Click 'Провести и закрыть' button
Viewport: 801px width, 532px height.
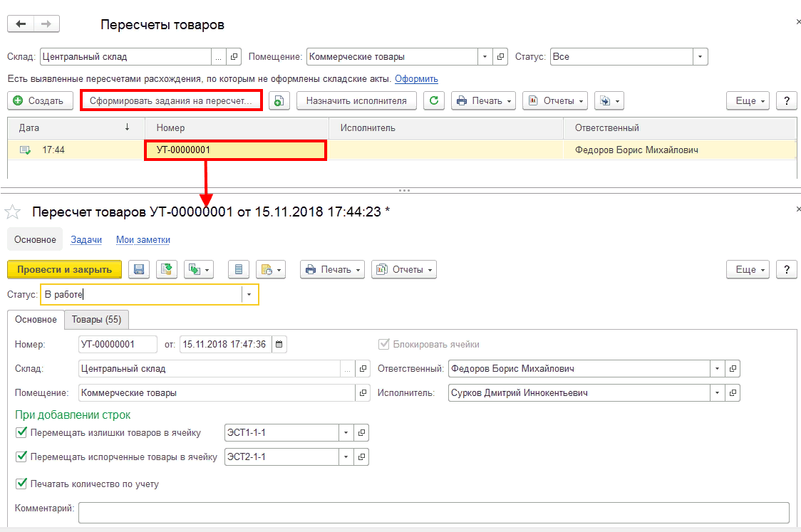tap(64, 270)
